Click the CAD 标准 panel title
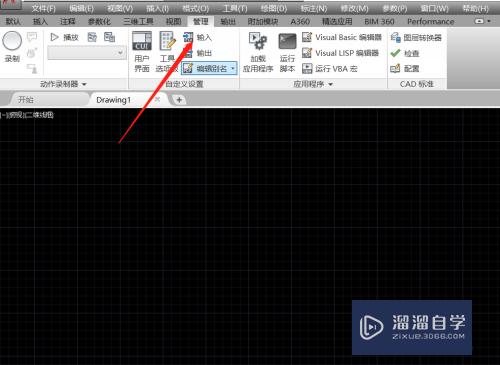The width and height of the screenshot is (500, 365). coord(417,84)
